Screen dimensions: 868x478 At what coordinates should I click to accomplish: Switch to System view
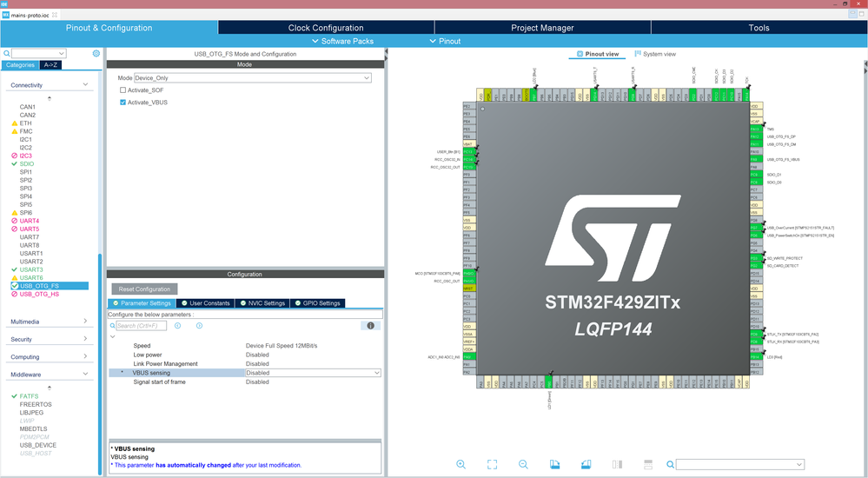click(x=655, y=54)
